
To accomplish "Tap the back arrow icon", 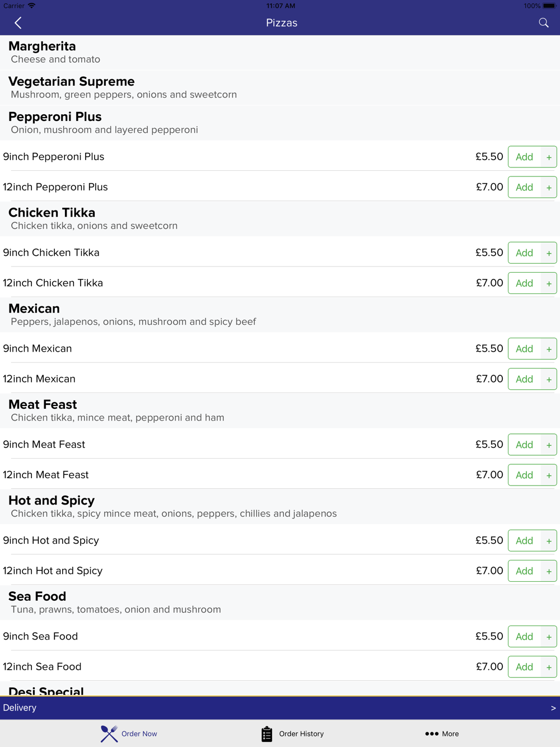I will tap(18, 23).
